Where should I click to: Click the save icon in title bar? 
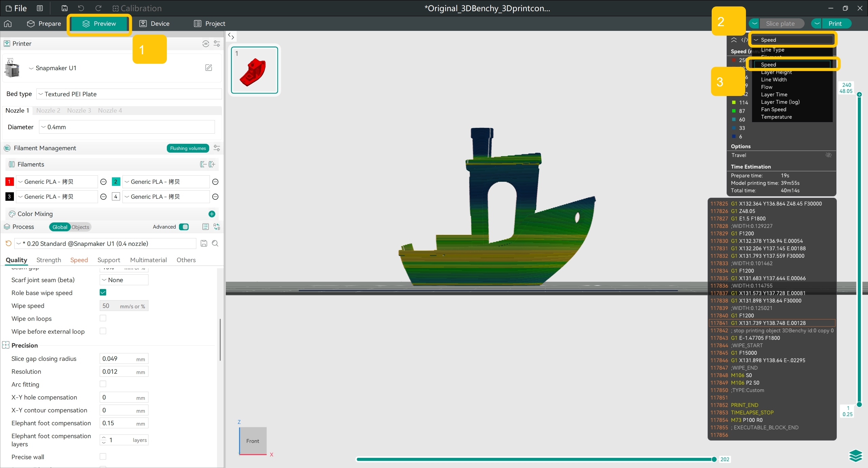click(x=64, y=8)
